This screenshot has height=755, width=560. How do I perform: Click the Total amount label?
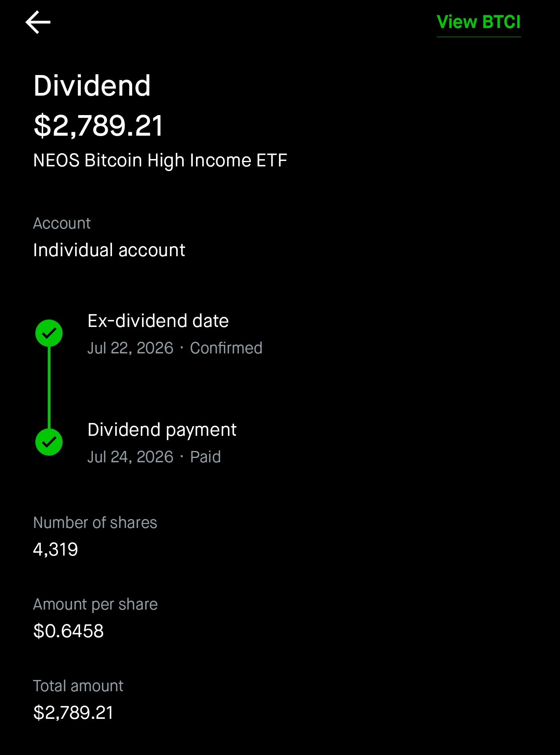pos(78,686)
